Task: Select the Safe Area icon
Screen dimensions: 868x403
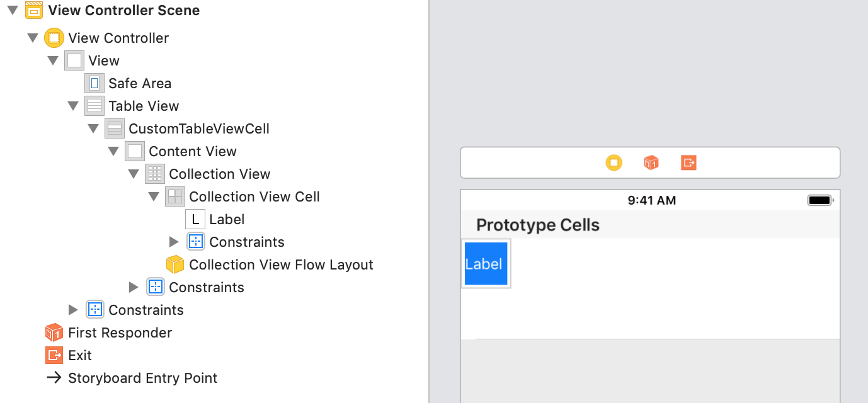Action: click(94, 83)
